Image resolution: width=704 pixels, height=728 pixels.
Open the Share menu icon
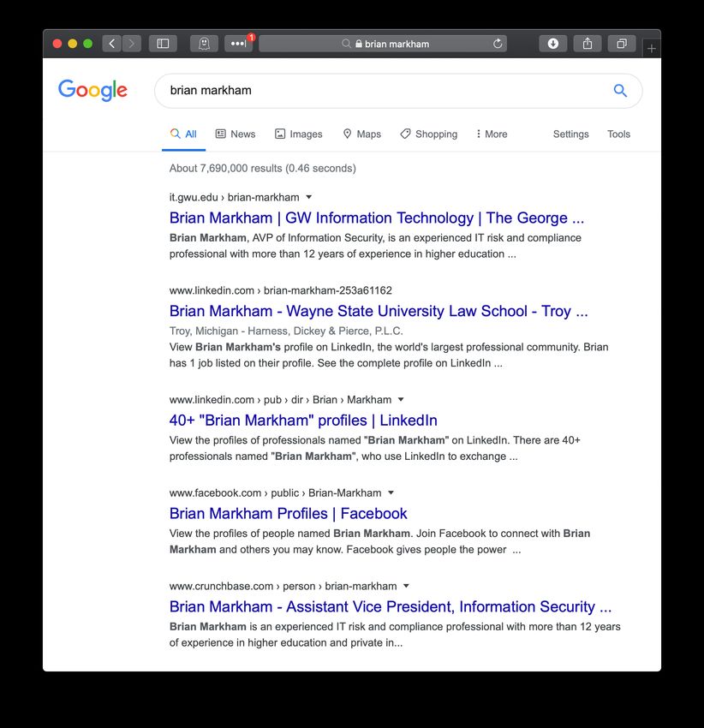(588, 44)
